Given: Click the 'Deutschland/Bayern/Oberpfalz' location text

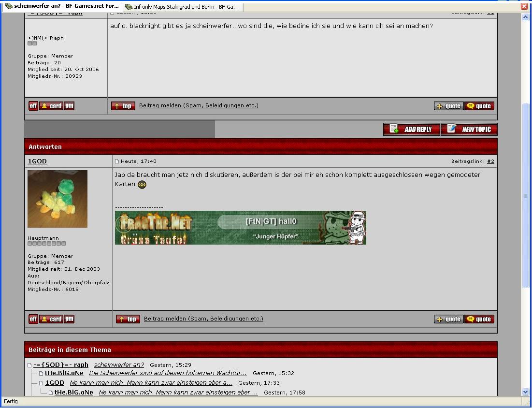Looking at the screenshot, I should [69, 283].
